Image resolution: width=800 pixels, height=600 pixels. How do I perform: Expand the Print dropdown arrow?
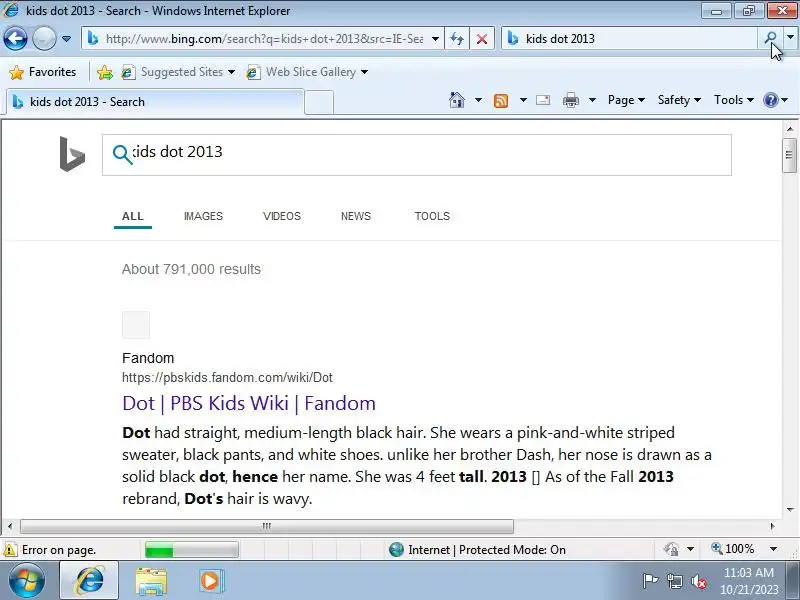[x=592, y=100]
